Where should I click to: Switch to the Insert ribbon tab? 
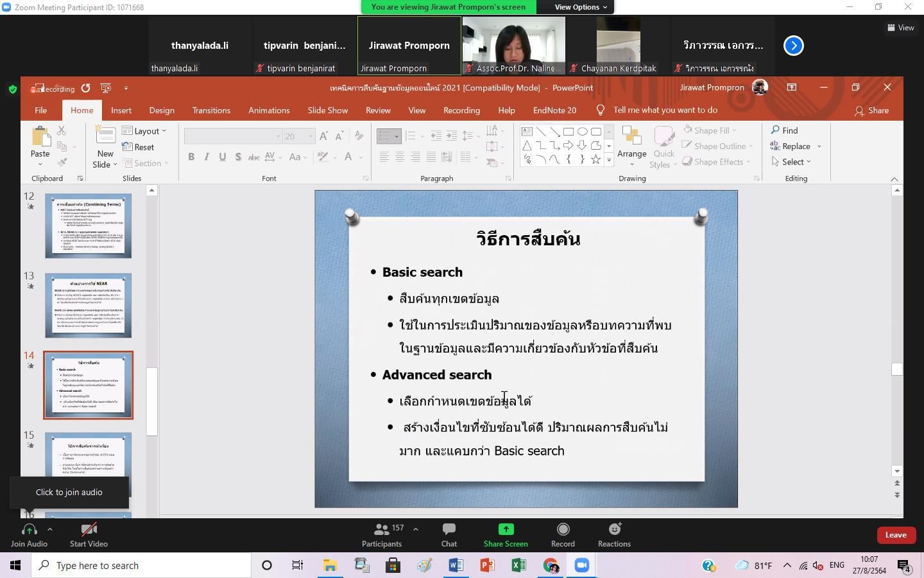[121, 110]
